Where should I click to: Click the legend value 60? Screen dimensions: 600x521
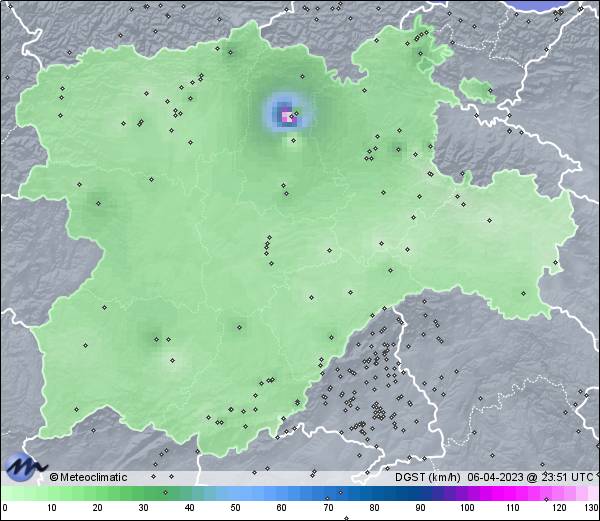coord(282,508)
